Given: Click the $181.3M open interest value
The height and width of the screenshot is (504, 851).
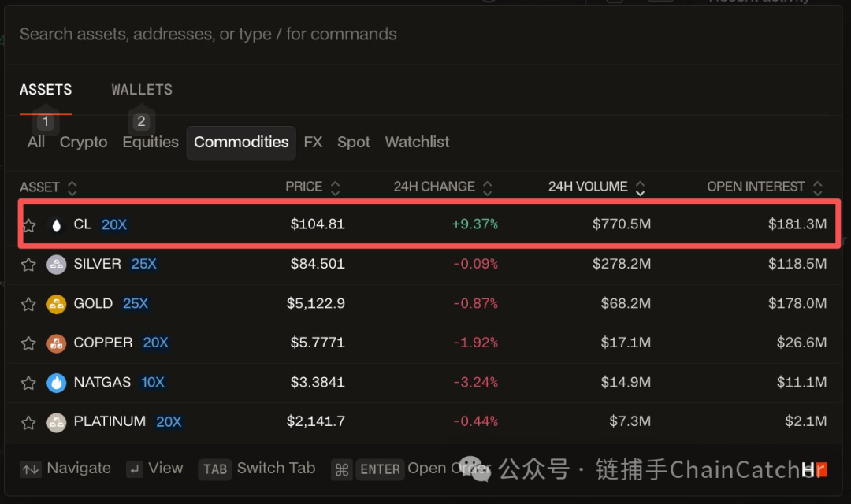Looking at the screenshot, I should click(x=797, y=224).
